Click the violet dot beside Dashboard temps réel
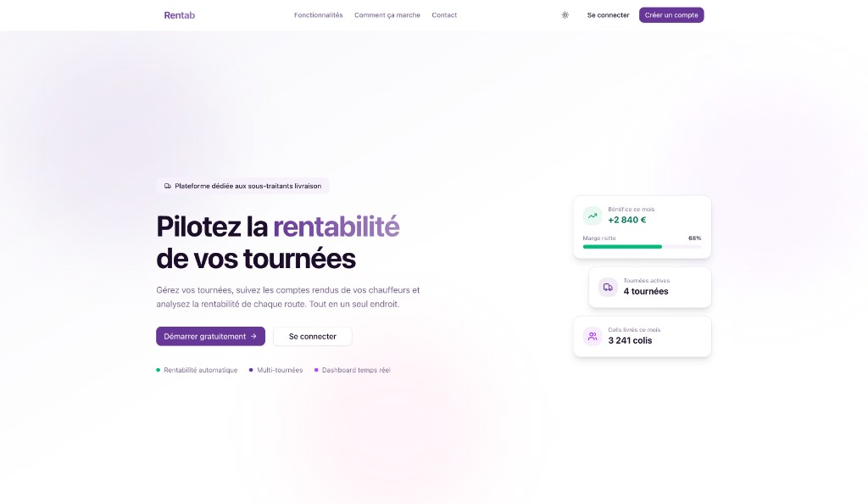This screenshot has width=868, height=504. coord(314,370)
